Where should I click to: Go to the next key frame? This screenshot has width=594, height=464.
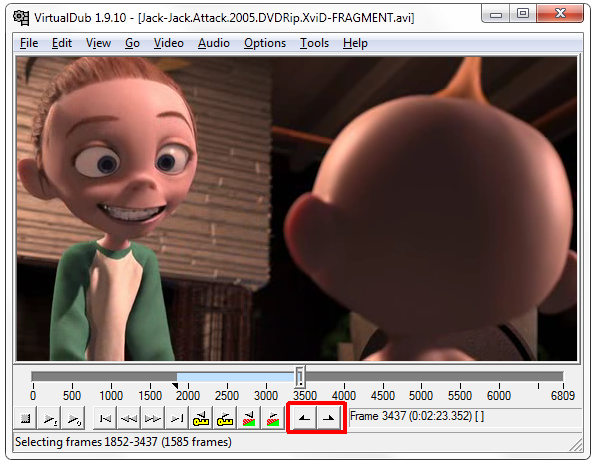[x=225, y=419]
